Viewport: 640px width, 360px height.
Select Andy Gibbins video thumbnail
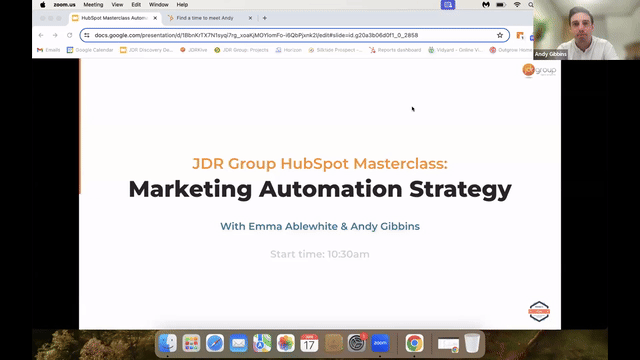click(x=586, y=30)
